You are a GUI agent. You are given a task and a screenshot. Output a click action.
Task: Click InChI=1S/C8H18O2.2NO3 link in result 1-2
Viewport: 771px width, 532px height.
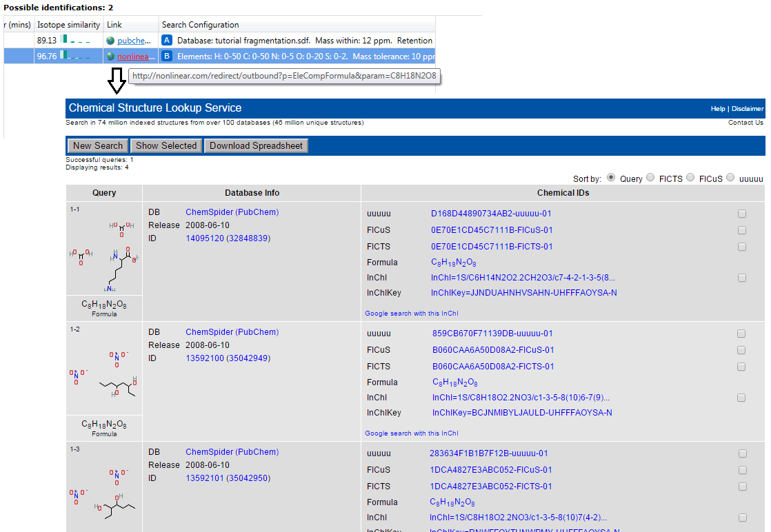click(x=521, y=398)
